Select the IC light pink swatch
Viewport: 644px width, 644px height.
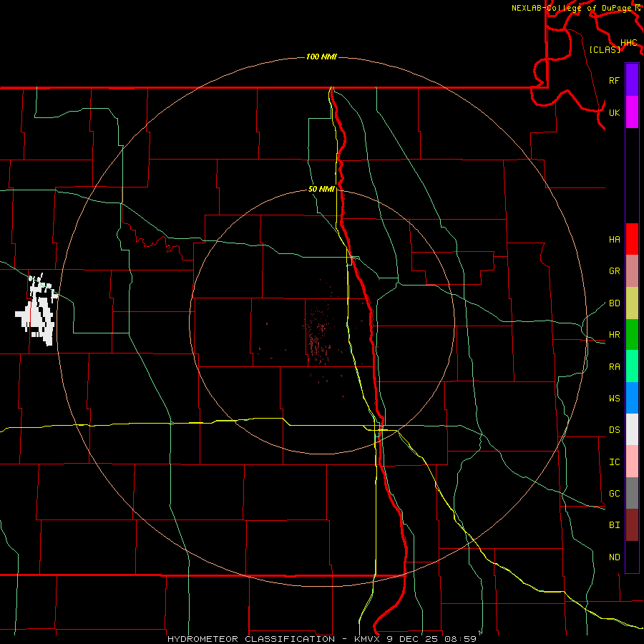point(632,462)
